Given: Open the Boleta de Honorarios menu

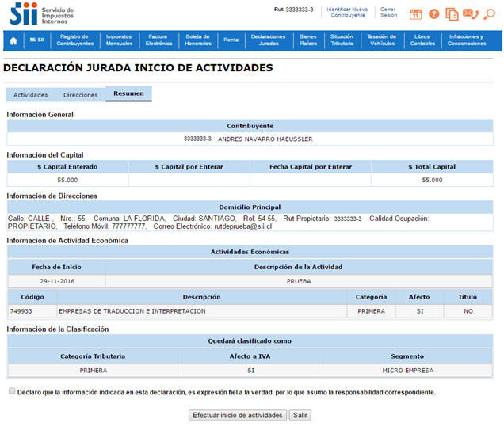Looking at the screenshot, I should click(x=197, y=40).
